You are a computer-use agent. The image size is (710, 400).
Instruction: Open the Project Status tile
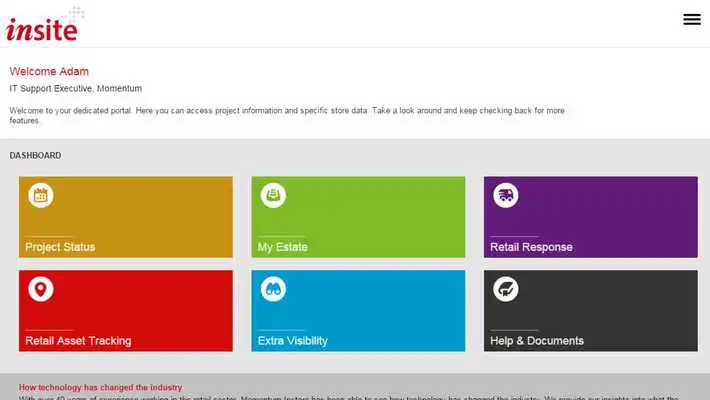126,217
